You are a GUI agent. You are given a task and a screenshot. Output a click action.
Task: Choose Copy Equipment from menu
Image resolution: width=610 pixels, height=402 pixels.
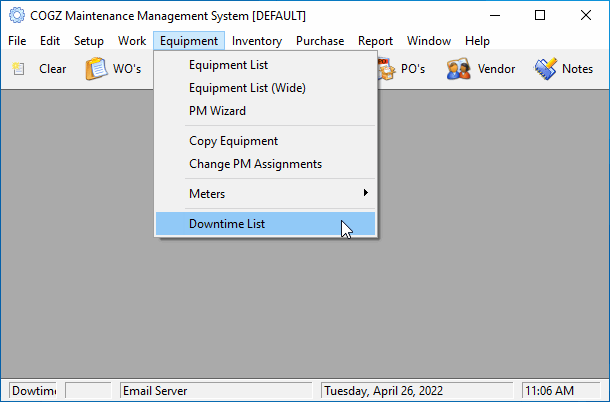(x=265, y=141)
